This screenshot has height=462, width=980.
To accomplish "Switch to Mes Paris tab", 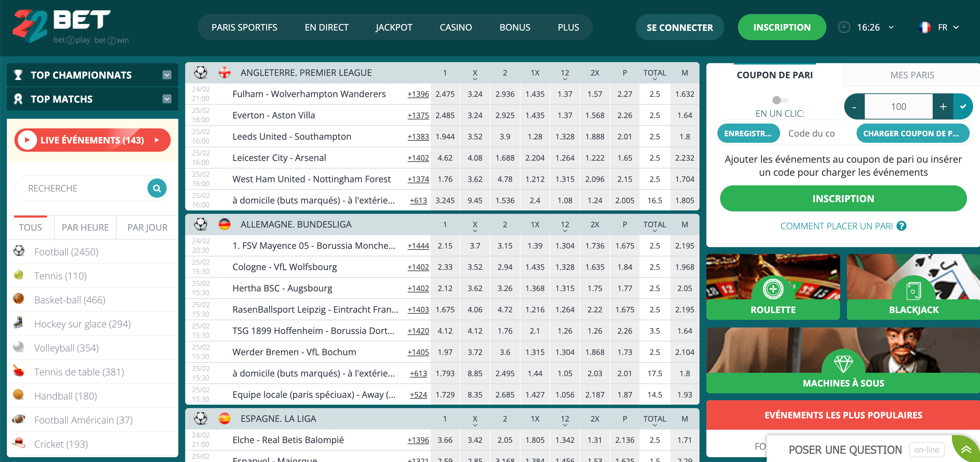I will pyautogui.click(x=912, y=75).
